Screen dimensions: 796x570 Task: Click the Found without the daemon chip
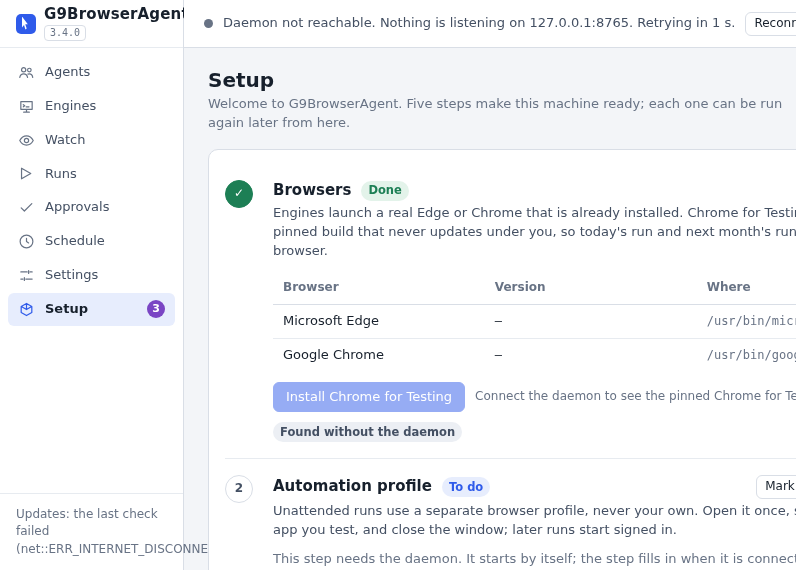tap(368, 432)
